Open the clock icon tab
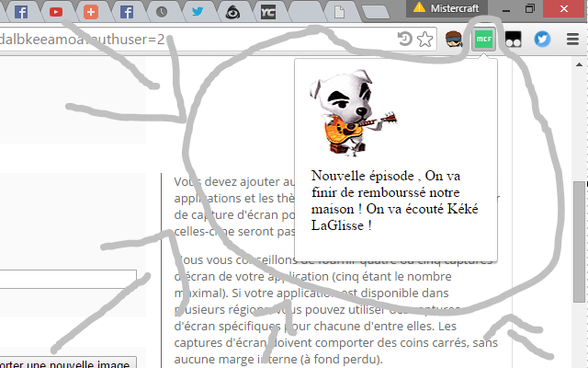The height and width of the screenshot is (368, 588). (162, 12)
